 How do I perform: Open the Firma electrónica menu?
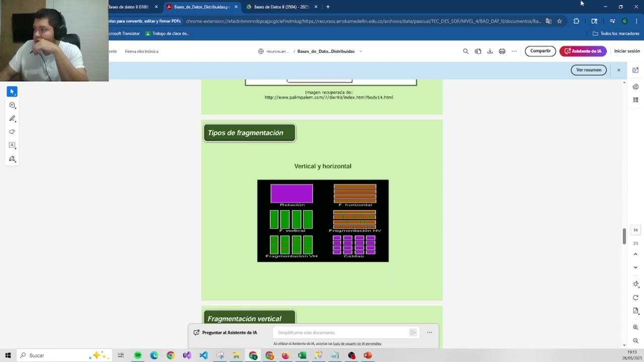click(141, 51)
